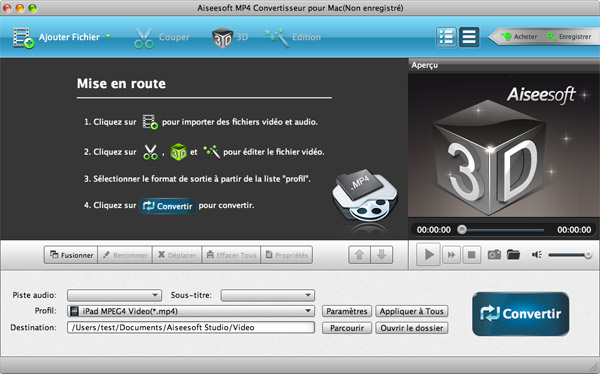This screenshot has width=600, height=374.
Task: Take a snapshot with the camera icon
Action: 494,255
